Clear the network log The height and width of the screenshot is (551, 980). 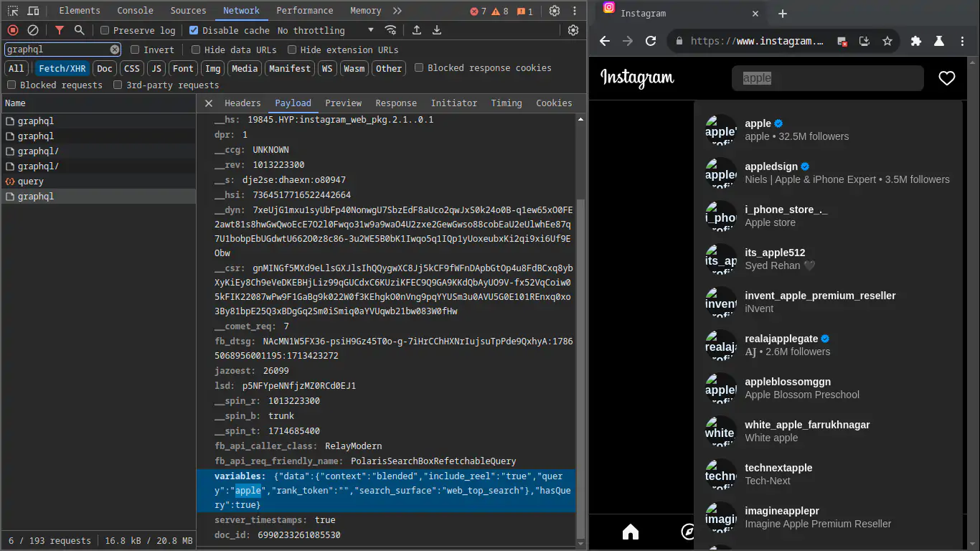[x=33, y=30]
